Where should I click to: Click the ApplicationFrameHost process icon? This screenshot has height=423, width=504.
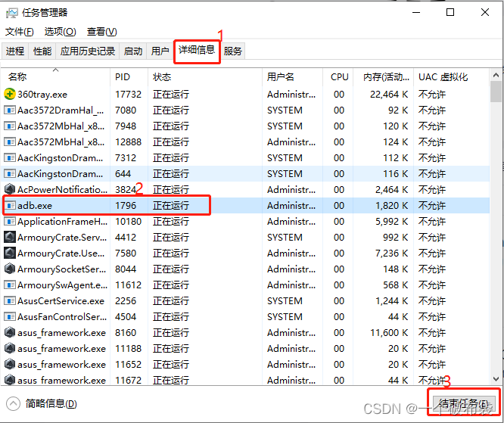pyautogui.click(x=10, y=222)
